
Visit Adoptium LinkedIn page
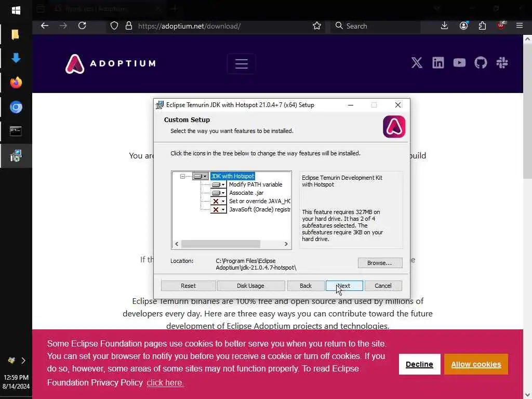tap(438, 63)
